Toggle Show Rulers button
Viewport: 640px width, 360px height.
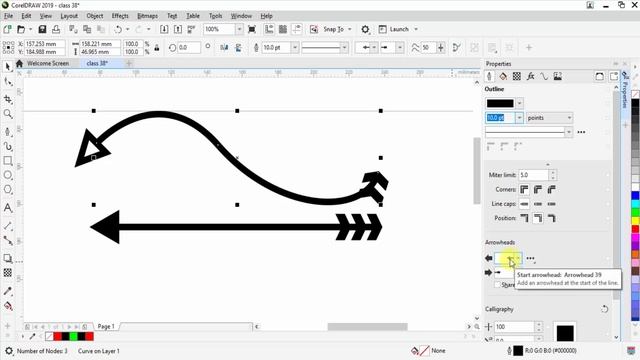[x=269, y=29]
